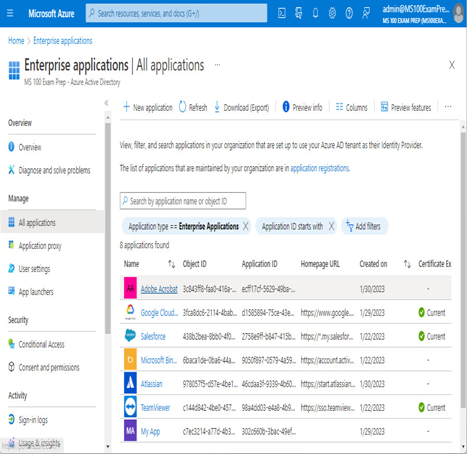468x456 pixels.
Task: Open Preview features
Action: (x=406, y=107)
